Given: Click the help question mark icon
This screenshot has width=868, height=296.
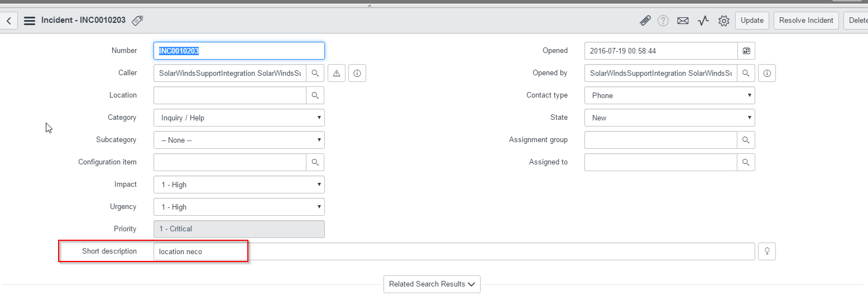Looking at the screenshot, I should click(663, 21).
